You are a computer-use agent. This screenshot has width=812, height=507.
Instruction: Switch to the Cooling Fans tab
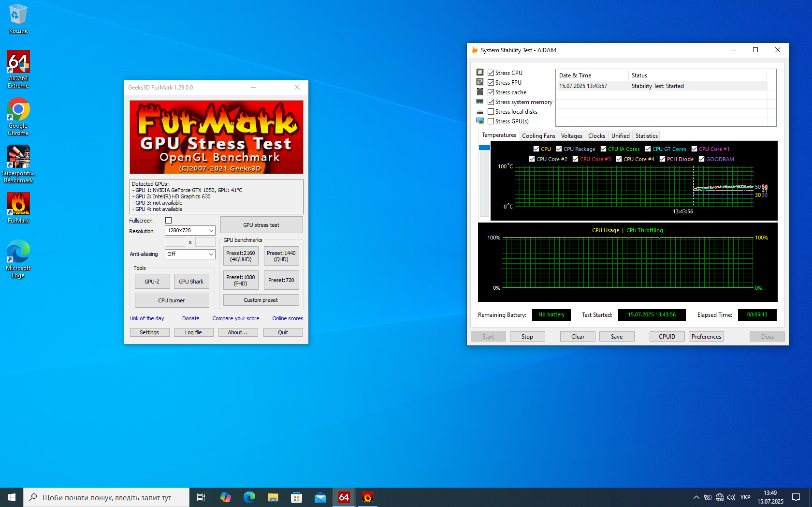point(538,136)
